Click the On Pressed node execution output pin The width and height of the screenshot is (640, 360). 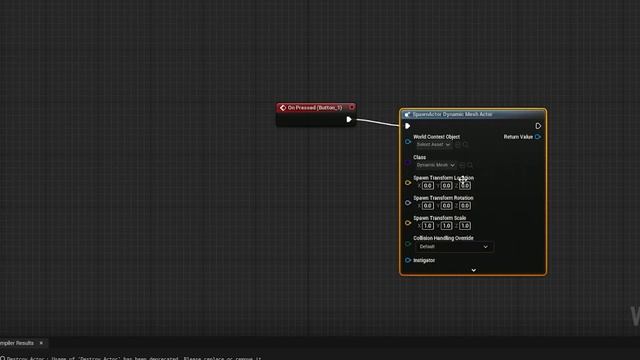349,120
